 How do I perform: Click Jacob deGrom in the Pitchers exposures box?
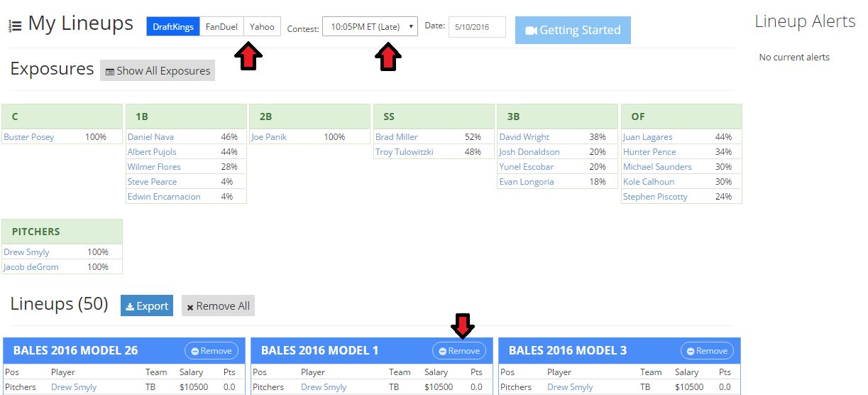click(x=31, y=267)
